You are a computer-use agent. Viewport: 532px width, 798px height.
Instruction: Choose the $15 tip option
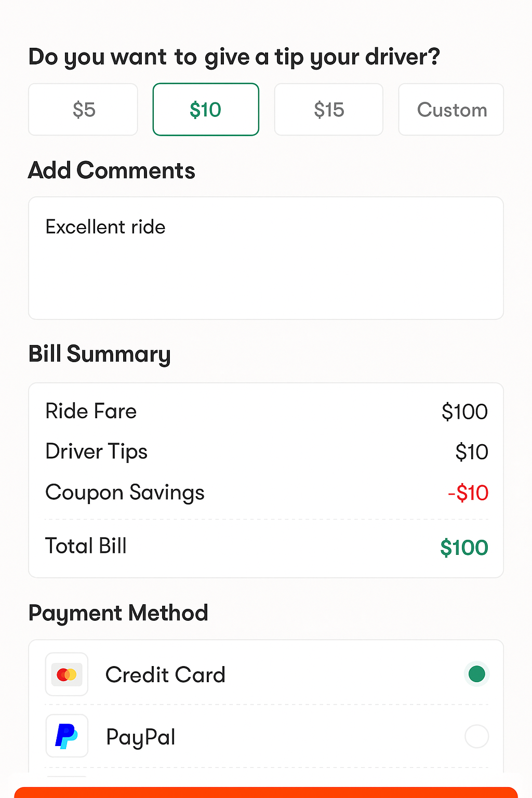click(329, 110)
